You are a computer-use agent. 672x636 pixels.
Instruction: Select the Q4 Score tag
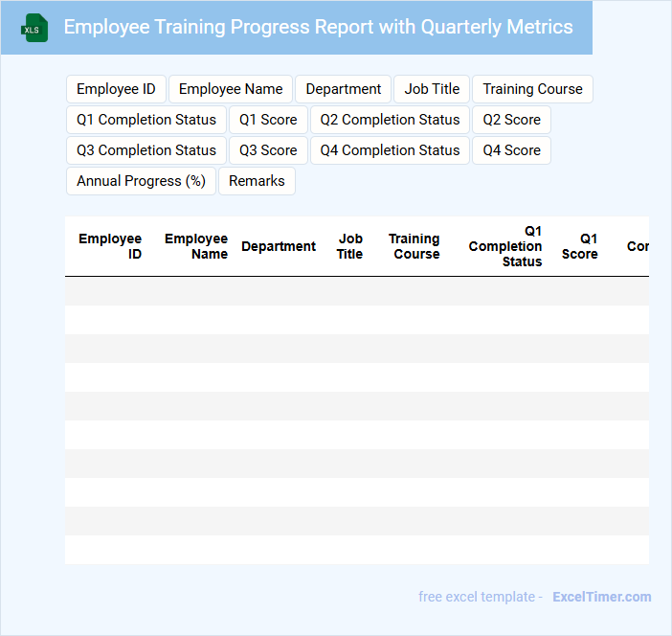coord(512,150)
